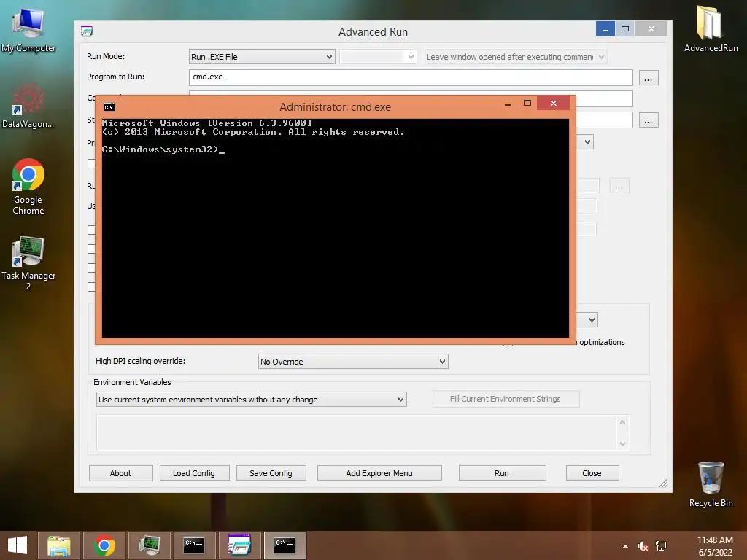Click the browse button for start directory

648,120
